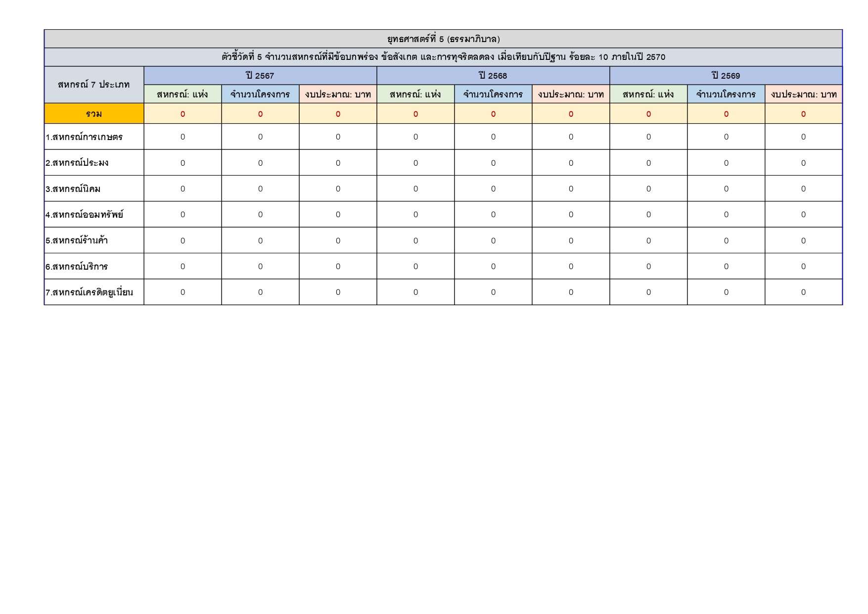Image resolution: width=868 pixels, height=614 pixels.
Task: Select the 'ปี 2568' year header
Action: [x=493, y=76]
